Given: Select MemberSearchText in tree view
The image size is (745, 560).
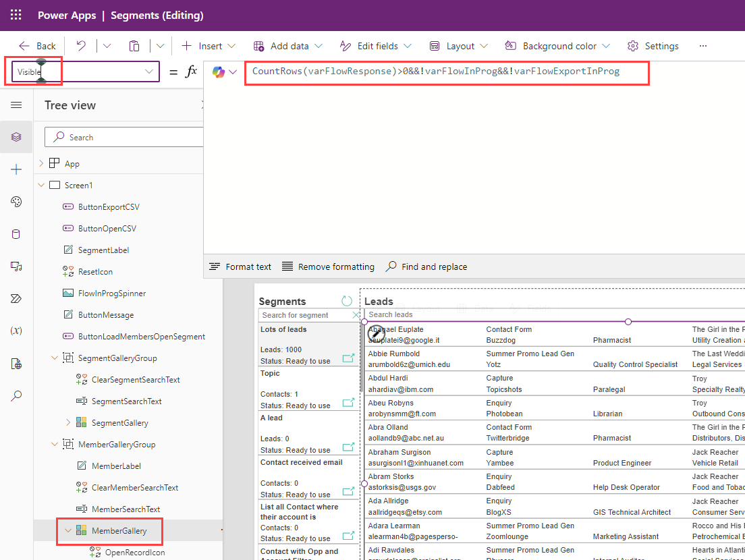Looking at the screenshot, I should pos(126,509).
